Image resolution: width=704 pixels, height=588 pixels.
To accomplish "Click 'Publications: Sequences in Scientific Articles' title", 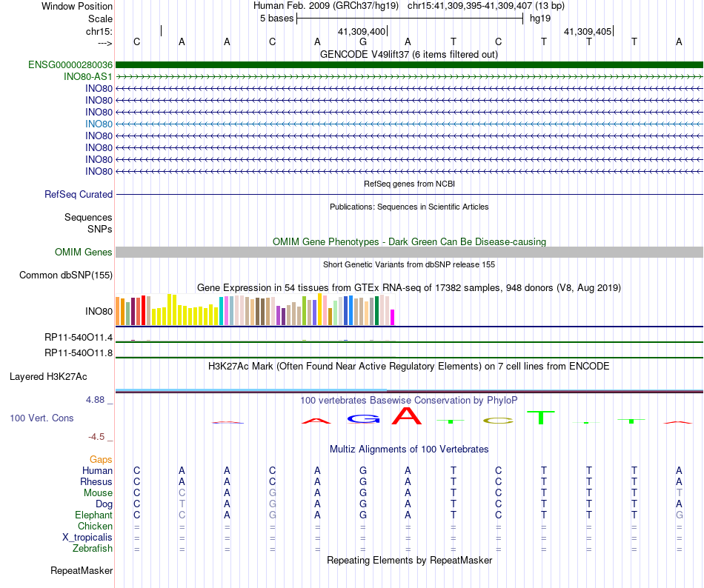I will coord(409,207).
